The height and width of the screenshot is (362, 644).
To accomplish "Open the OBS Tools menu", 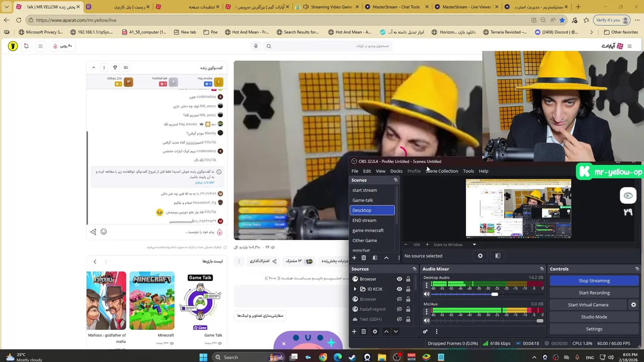I will tap(468, 171).
